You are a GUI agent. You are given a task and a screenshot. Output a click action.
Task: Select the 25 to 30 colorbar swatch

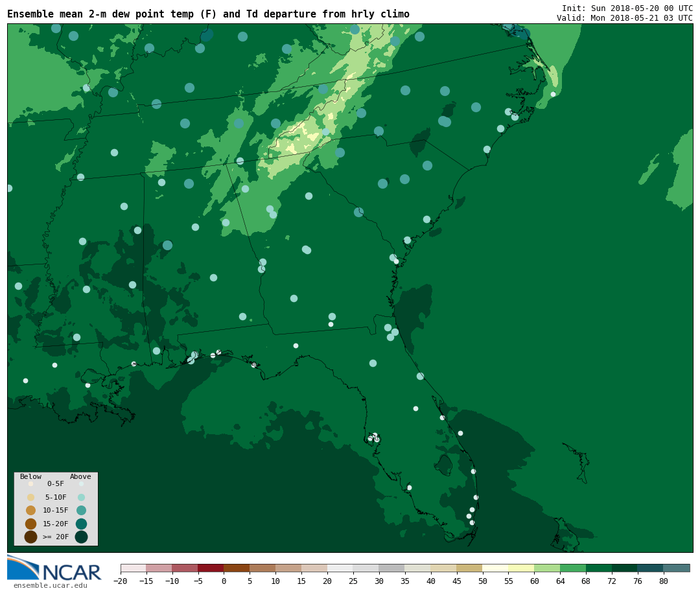click(366, 568)
